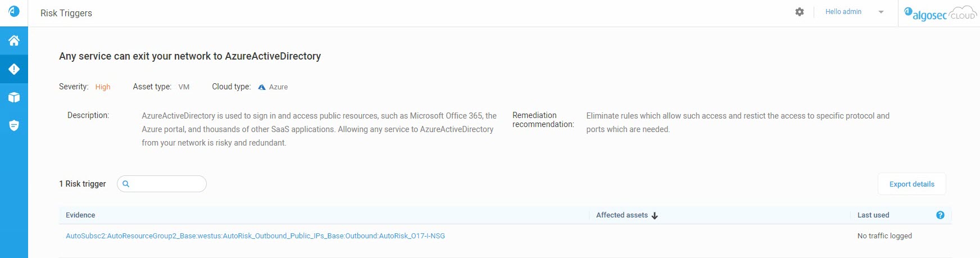Click the Azure cloud type icon
Viewport: 980px width, 258px height.
click(x=262, y=87)
